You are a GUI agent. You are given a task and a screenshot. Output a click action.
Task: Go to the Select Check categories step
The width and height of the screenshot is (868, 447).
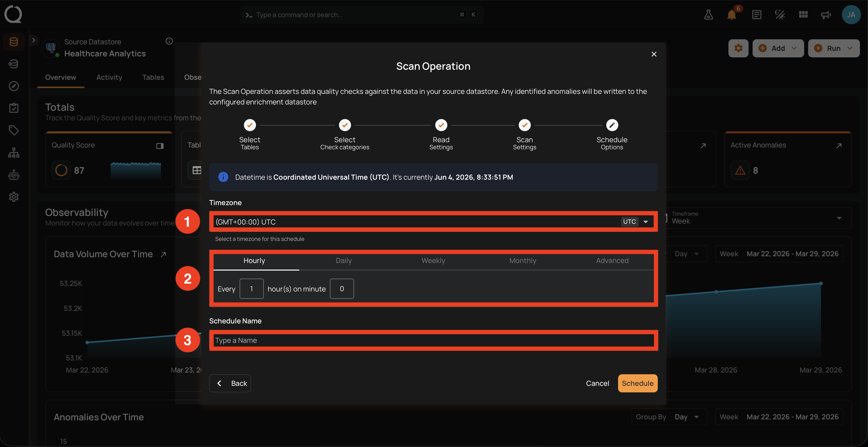[345, 134]
